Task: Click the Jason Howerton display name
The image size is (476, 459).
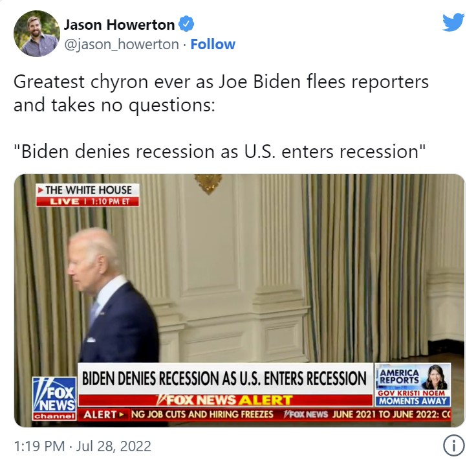Action: click(x=119, y=25)
